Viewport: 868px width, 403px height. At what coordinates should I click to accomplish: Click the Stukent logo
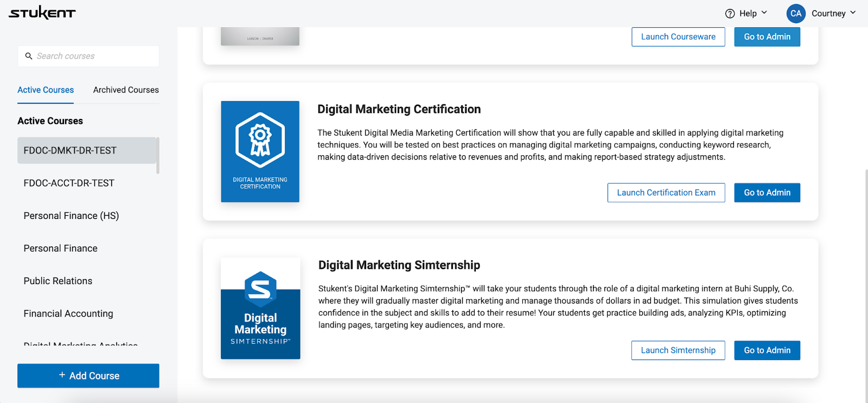(42, 13)
